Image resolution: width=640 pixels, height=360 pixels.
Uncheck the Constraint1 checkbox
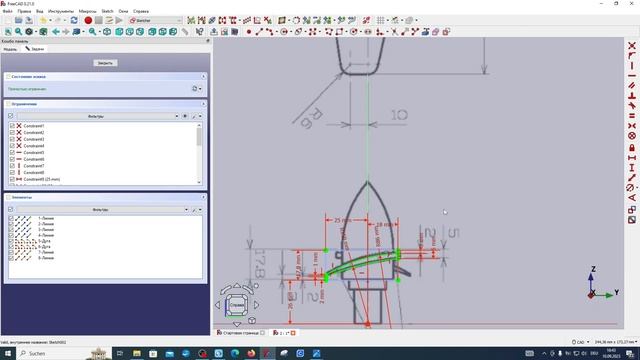[x=12, y=126]
